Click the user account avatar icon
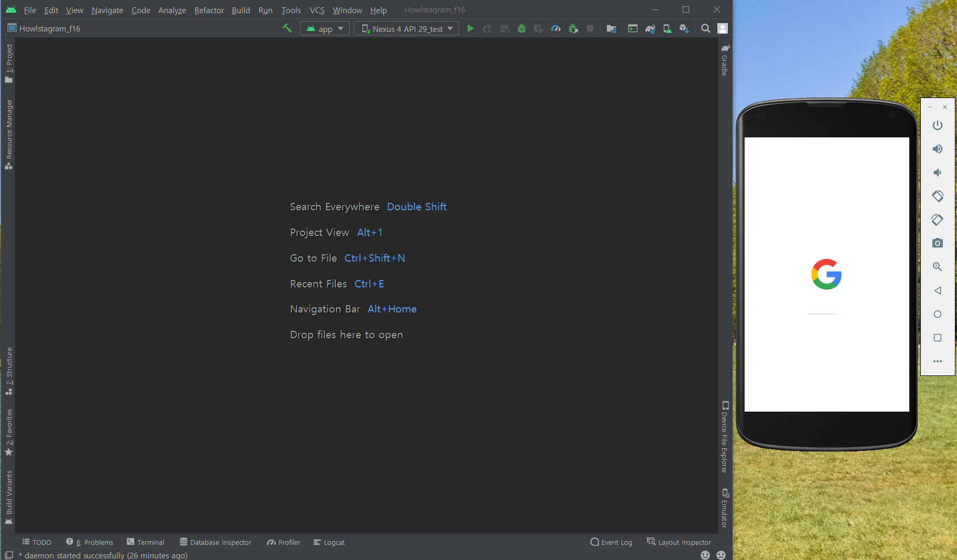This screenshot has width=957, height=560. tap(723, 28)
